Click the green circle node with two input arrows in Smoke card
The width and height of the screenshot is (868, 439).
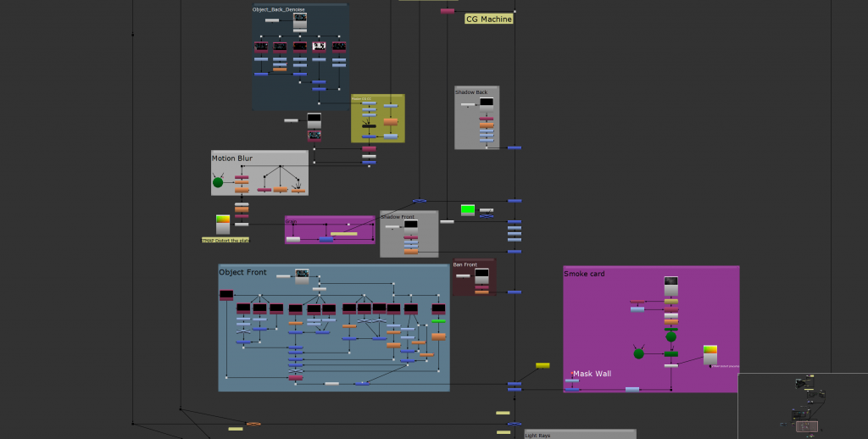coord(639,353)
